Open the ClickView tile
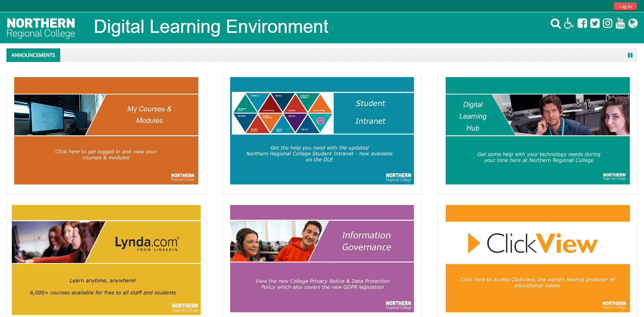Image resolution: width=644 pixels, height=317 pixels. tap(538, 258)
